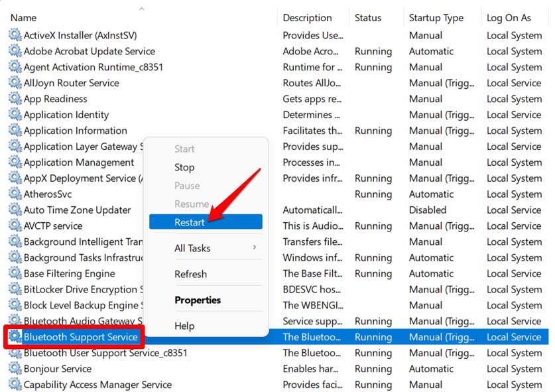Click the Application Management gear icon

click(x=15, y=163)
